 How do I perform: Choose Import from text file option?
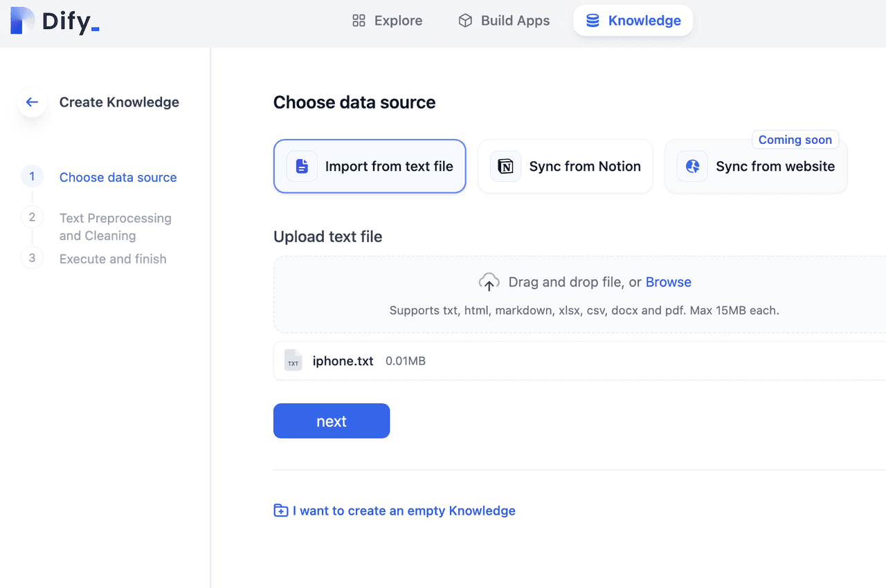370,167
